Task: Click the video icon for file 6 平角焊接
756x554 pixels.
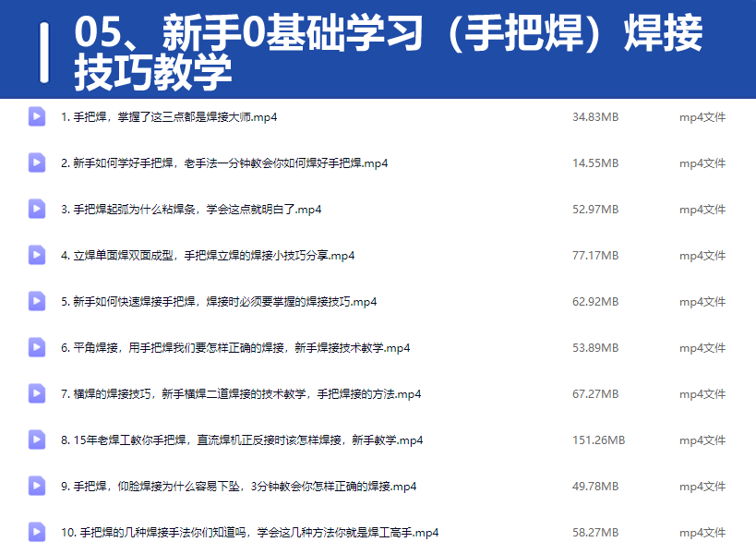Action: [37, 348]
